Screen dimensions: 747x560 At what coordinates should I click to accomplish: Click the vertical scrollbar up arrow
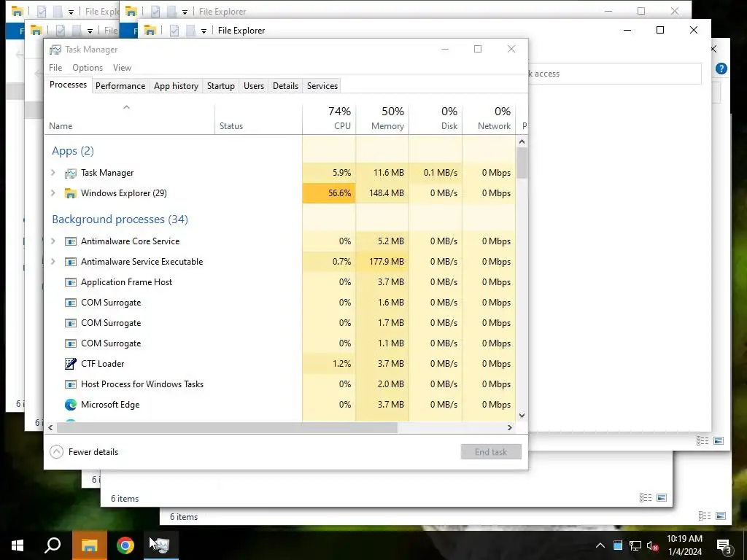pyautogui.click(x=522, y=141)
